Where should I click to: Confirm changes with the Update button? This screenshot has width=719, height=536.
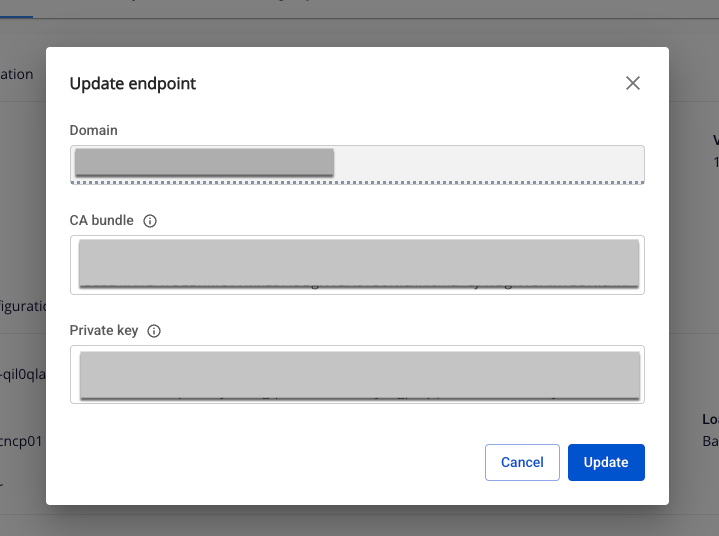[606, 462]
